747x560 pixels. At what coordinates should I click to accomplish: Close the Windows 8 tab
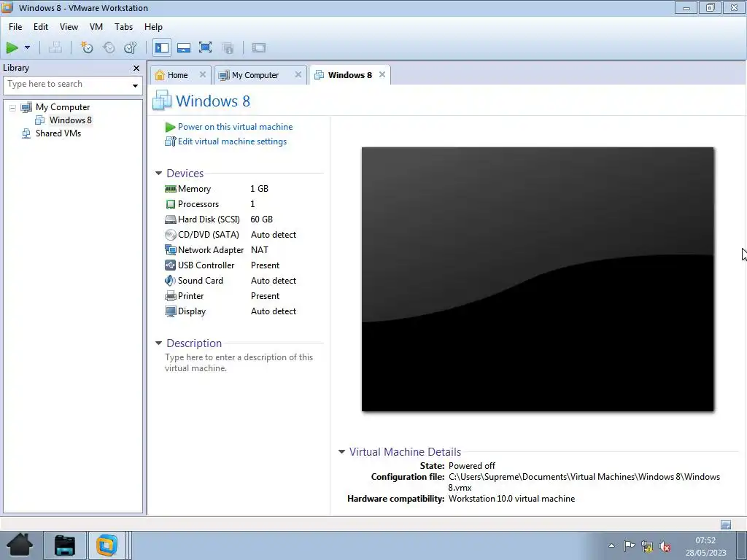[x=382, y=74]
